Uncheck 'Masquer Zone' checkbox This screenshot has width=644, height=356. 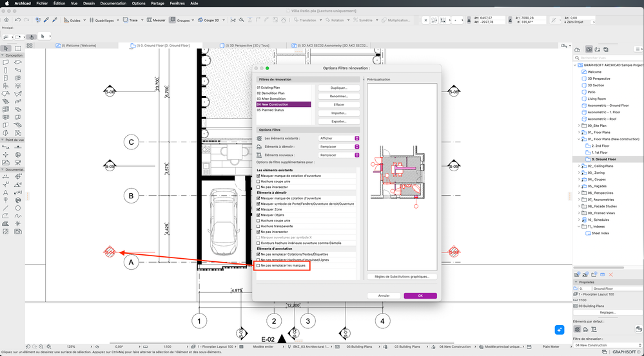(259, 209)
